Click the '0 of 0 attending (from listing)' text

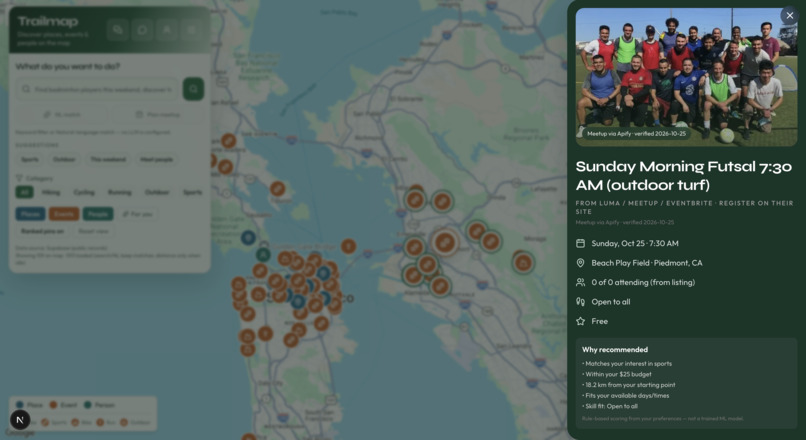pos(643,282)
